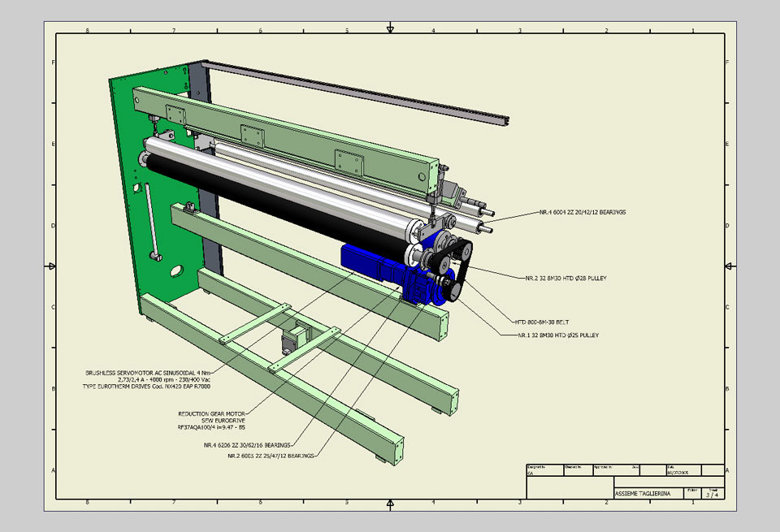
Task: Click the 'ASSIEME TAGLIERINA' title block text
Action: coord(643,494)
